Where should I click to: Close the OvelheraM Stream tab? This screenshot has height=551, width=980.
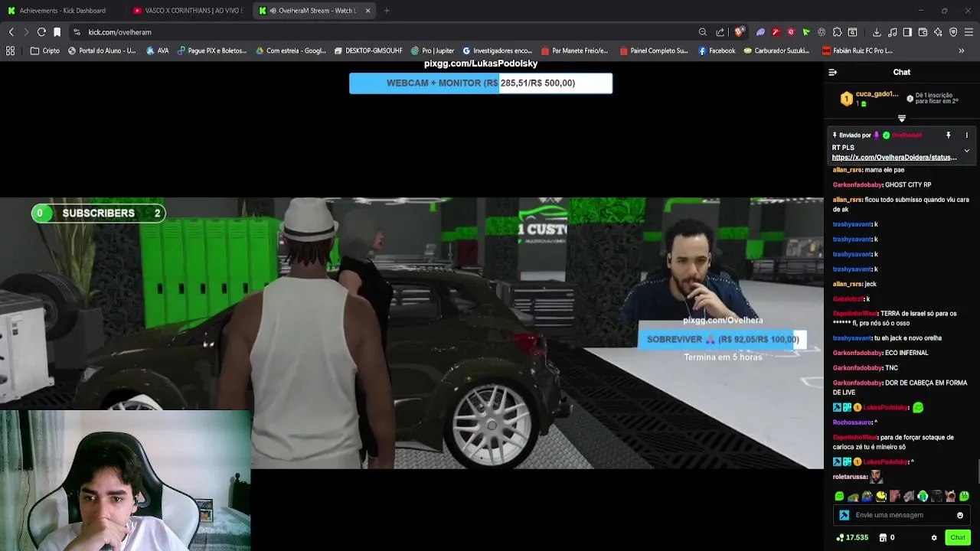(x=368, y=11)
